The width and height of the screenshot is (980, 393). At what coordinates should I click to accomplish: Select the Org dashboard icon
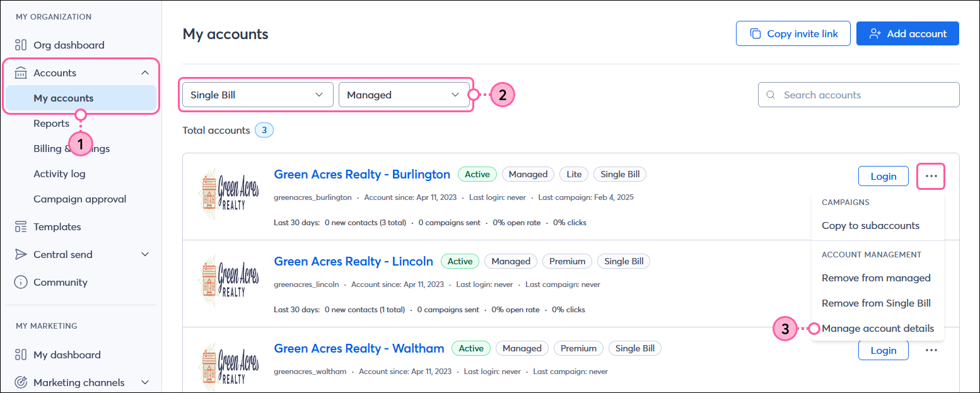(20, 45)
